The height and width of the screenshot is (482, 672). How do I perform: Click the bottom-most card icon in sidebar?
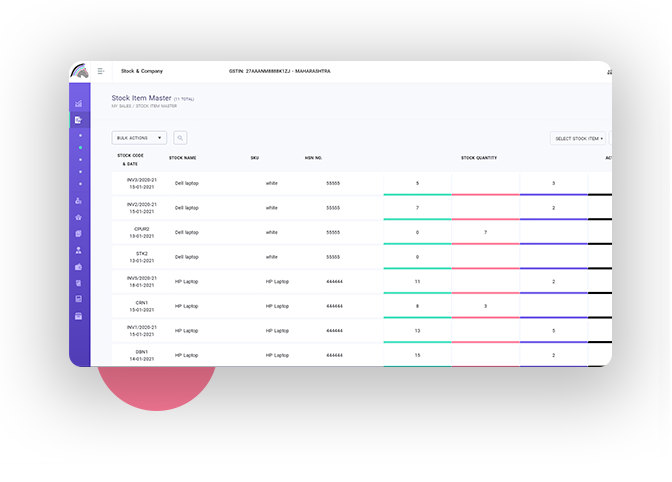tap(79, 316)
